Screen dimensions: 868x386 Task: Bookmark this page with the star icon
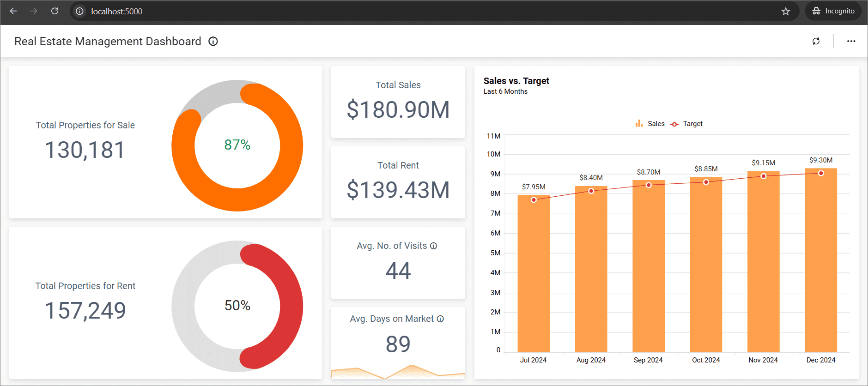point(785,11)
